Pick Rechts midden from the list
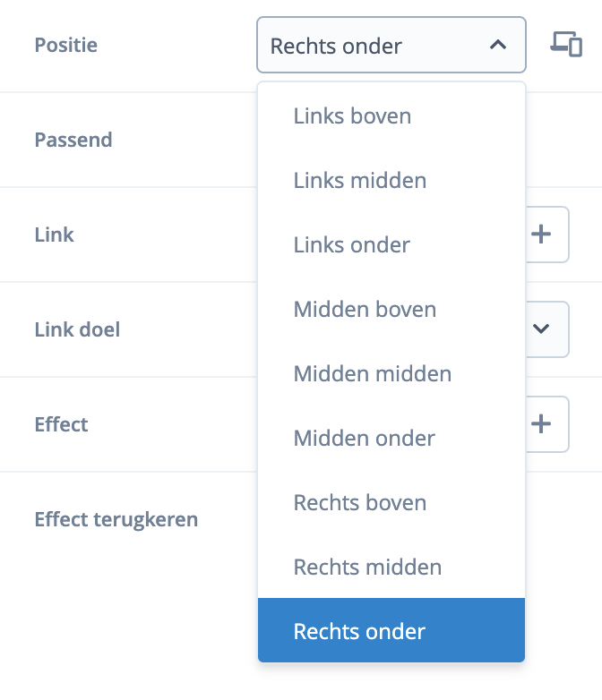This screenshot has height=700, width=602. point(367,568)
